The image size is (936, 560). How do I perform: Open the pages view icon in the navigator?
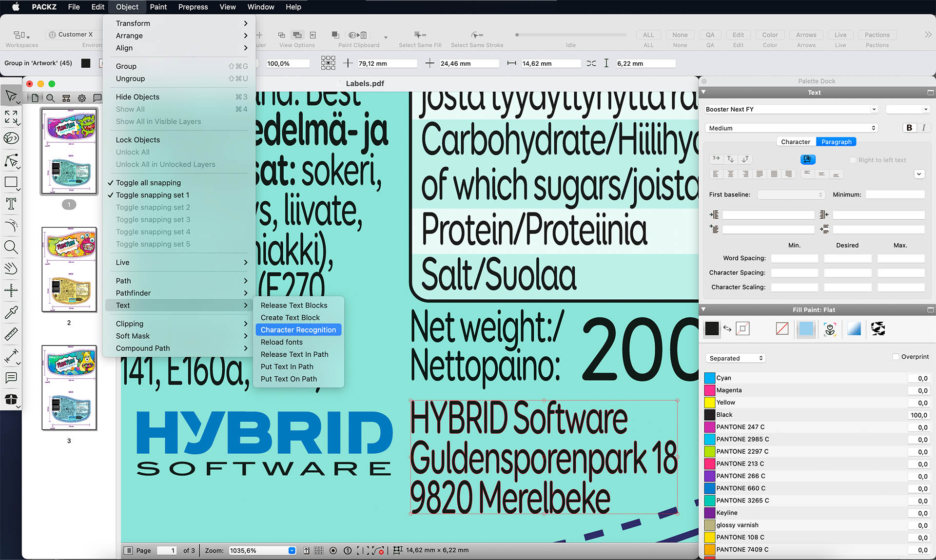click(x=35, y=98)
